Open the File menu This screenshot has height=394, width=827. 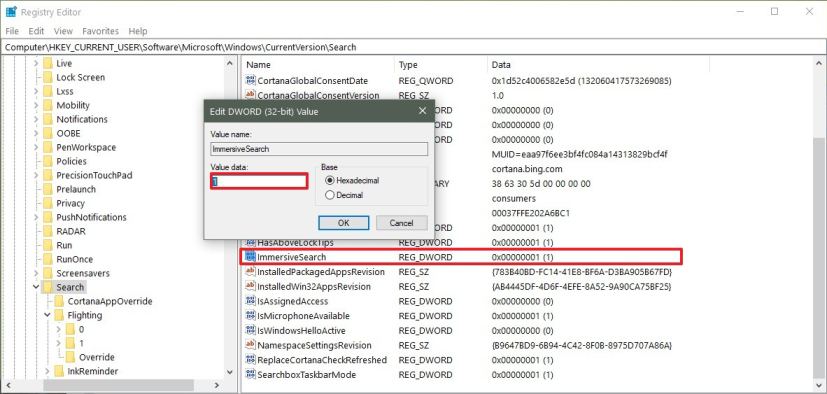tap(12, 31)
